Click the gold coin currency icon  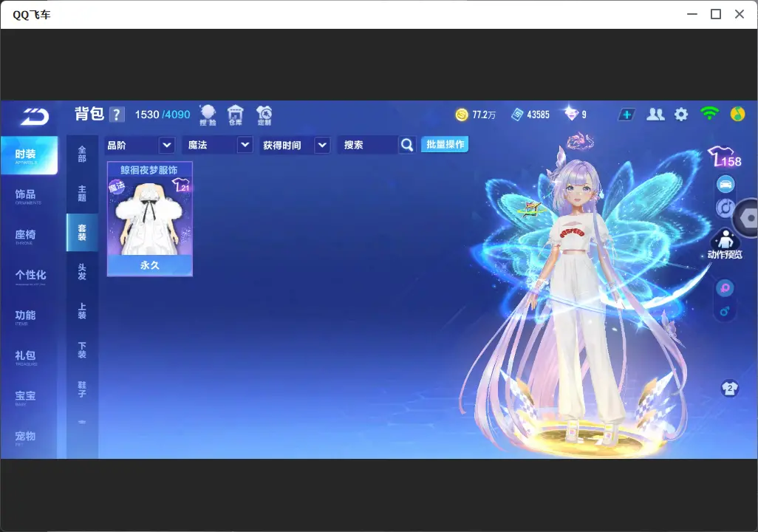[462, 115]
